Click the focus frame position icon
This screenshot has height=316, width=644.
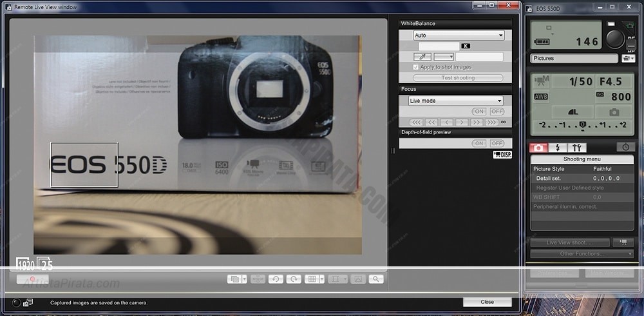pyautogui.click(x=258, y=279)
